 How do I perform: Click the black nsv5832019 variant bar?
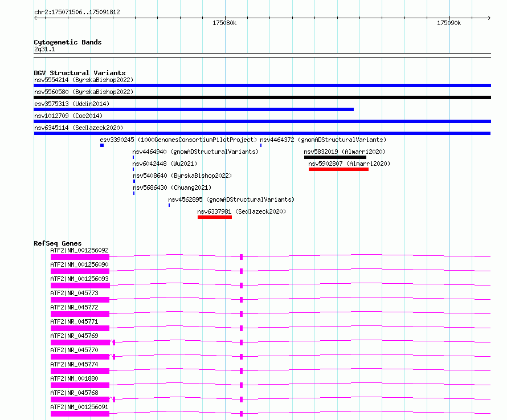coord(335,157)
